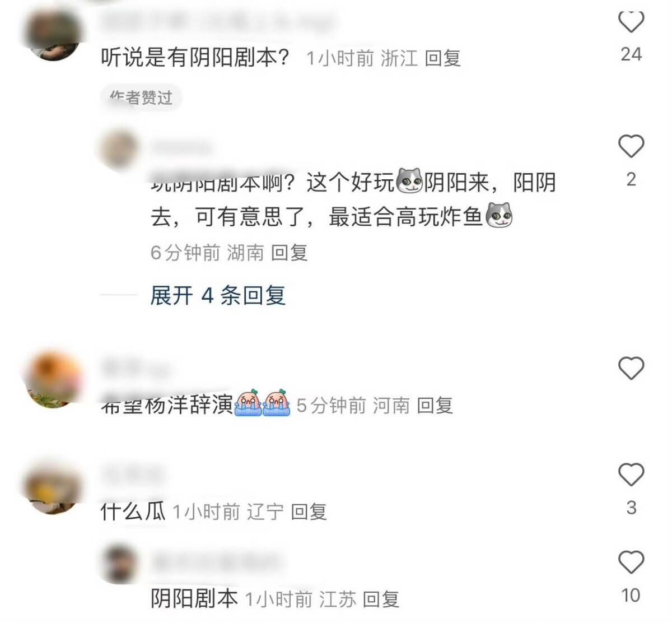Tap the 作者赞过 tag
The height and width of the screenshot is (623, 672).
pos(142,98)
